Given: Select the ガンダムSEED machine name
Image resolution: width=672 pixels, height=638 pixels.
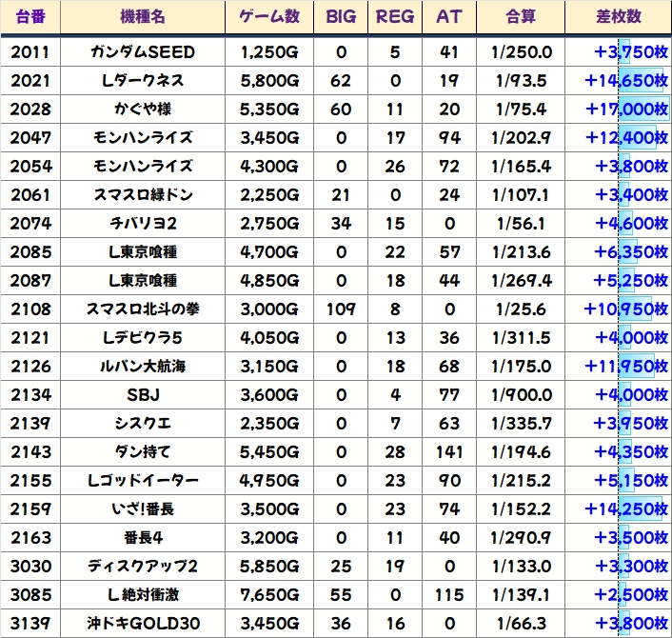Looking at the screenshot, I should coord(143,51).
